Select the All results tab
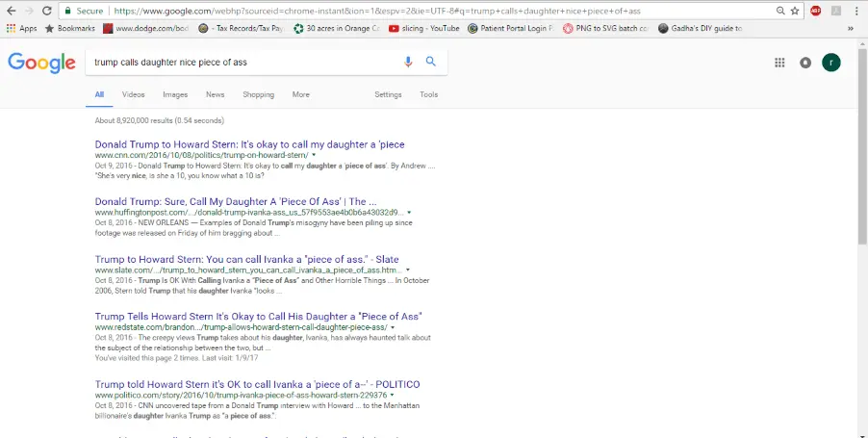868x438 pixels. (x=99, y=94)
